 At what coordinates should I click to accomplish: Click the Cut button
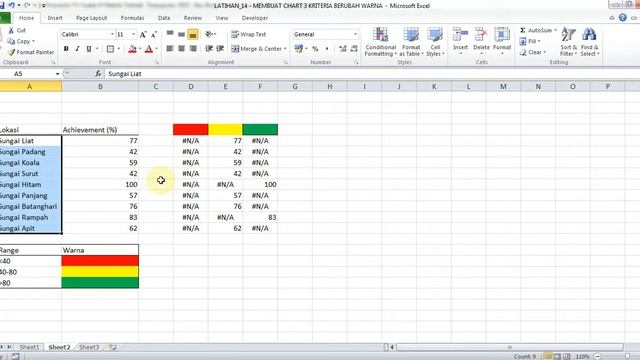(x=17, y=31)
